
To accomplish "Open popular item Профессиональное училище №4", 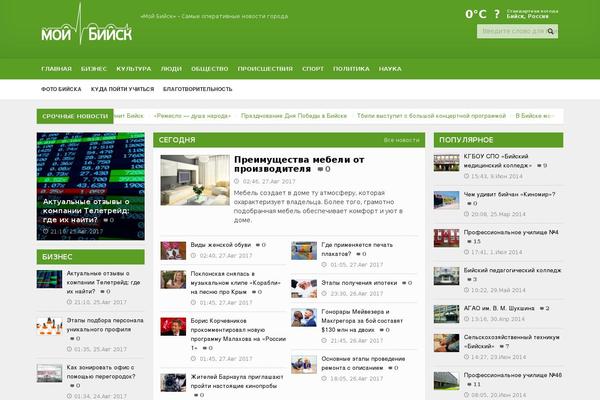I will [511, 232].
